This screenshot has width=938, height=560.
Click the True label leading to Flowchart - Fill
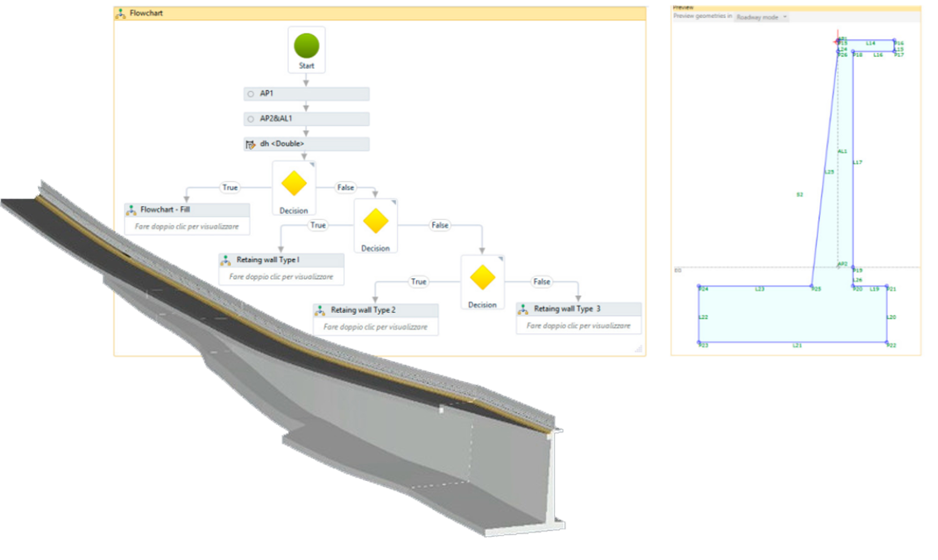[x=230, y=187]
